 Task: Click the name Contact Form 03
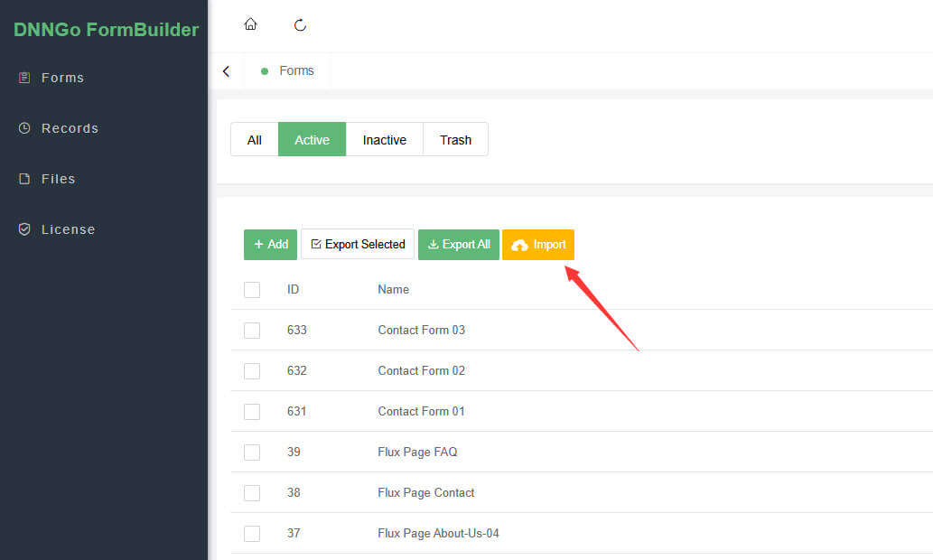pyautogui.click(x=421, y=331)
